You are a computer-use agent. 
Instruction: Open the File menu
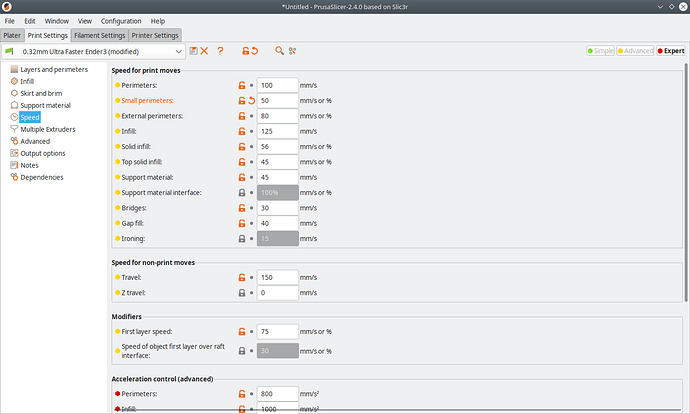(x=10, y=21)
